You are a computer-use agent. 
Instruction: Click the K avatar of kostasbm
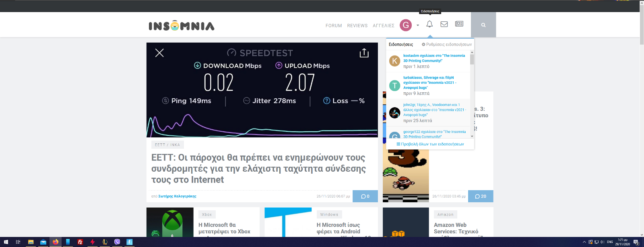coord(394,61)
